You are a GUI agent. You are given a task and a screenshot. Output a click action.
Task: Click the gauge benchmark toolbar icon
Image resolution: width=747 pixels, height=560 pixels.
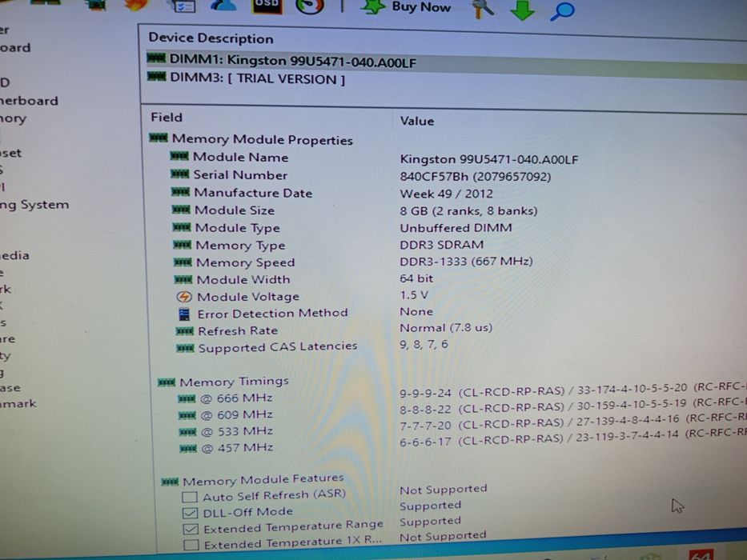tap(310, 6)
